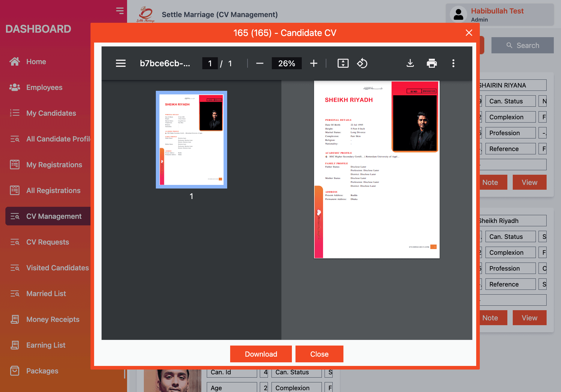Toggle the PDF viewer sidebar menu
The image size is (561, 392).
point(121,63)
